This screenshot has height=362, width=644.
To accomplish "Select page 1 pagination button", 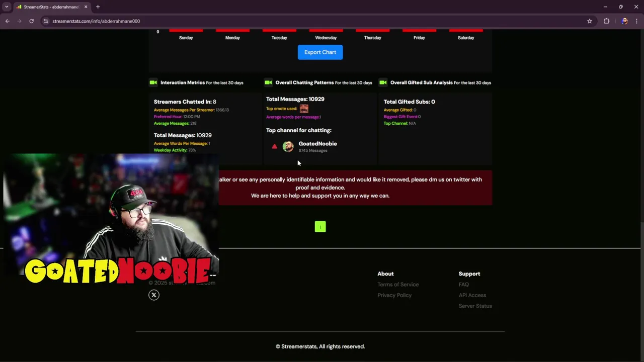I will click(320, 227).
